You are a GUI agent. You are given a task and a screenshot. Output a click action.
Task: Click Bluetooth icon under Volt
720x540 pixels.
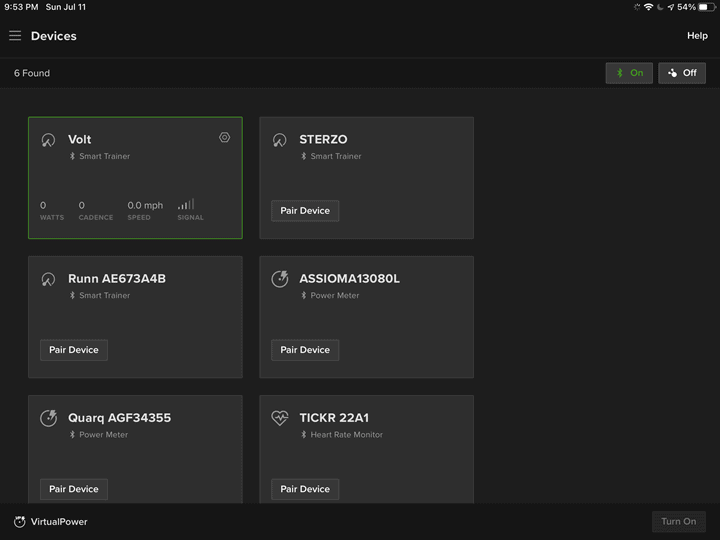click(72, 156)
